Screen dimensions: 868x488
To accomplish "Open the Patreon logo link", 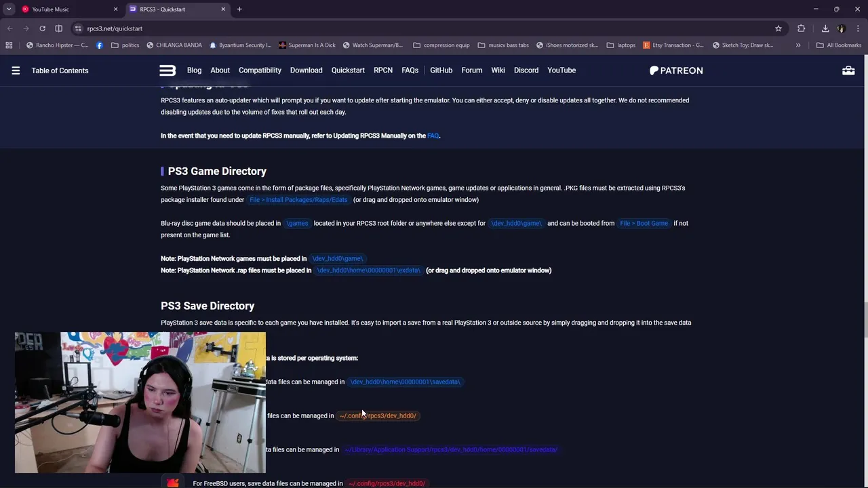I will point(676,70).
